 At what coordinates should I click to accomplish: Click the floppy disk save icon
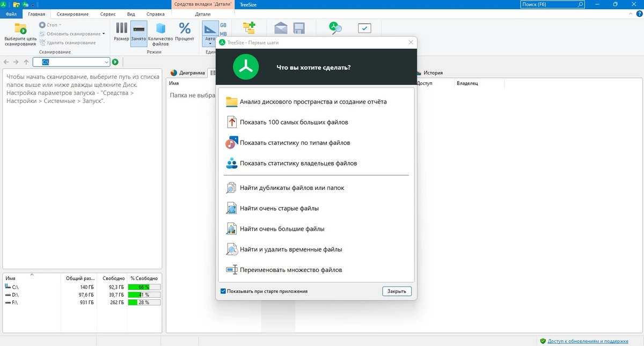coord(299,28)
